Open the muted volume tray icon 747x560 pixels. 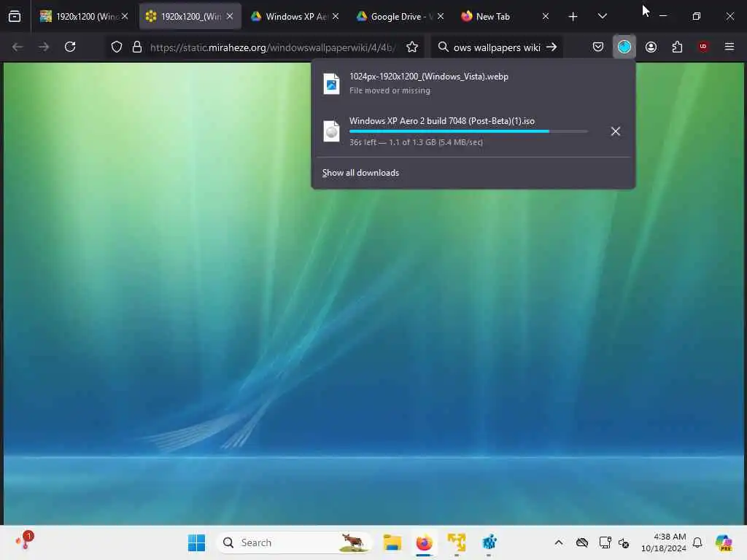(624, 542)
